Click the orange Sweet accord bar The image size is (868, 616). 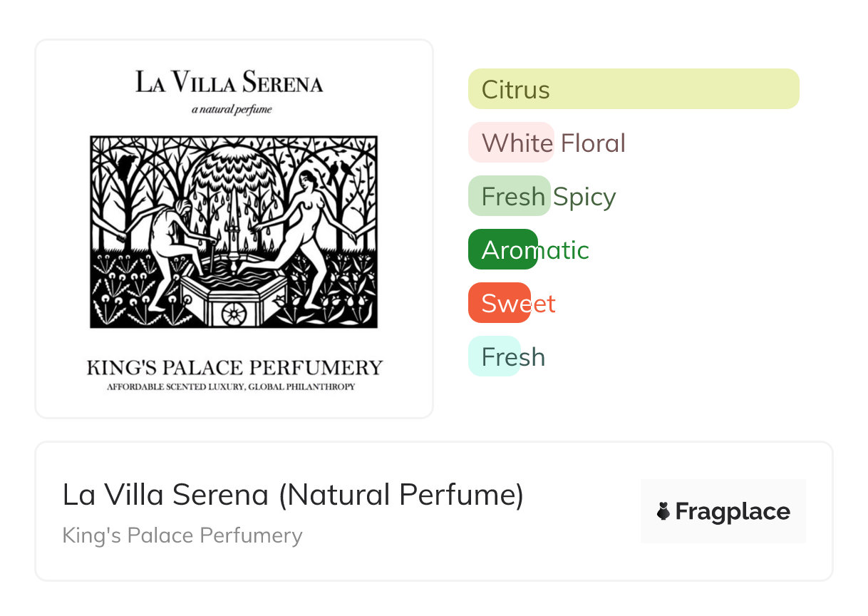(x=500, y=303)
